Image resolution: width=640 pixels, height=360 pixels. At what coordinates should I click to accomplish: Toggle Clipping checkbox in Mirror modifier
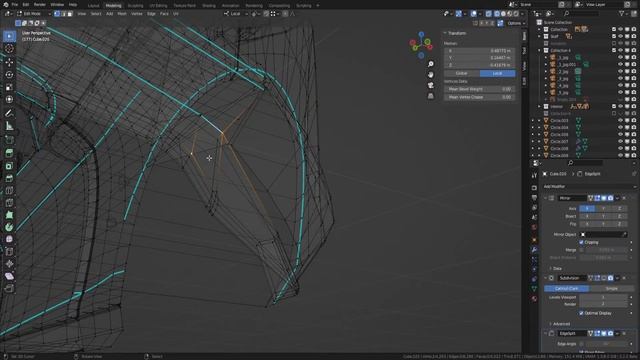[581, 242]
